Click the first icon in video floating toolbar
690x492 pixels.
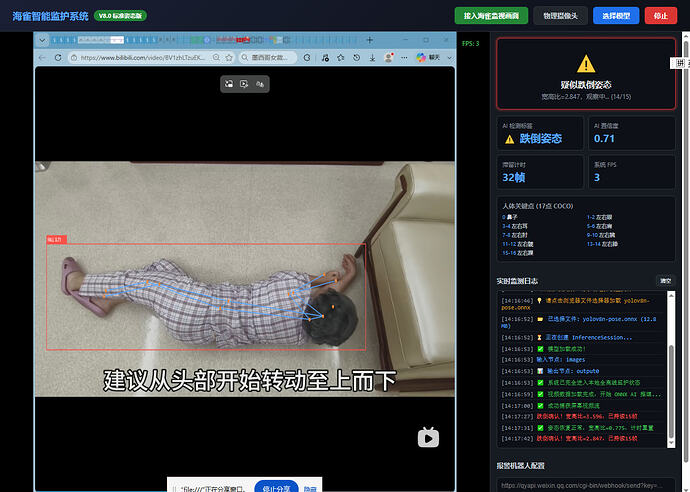229,84
